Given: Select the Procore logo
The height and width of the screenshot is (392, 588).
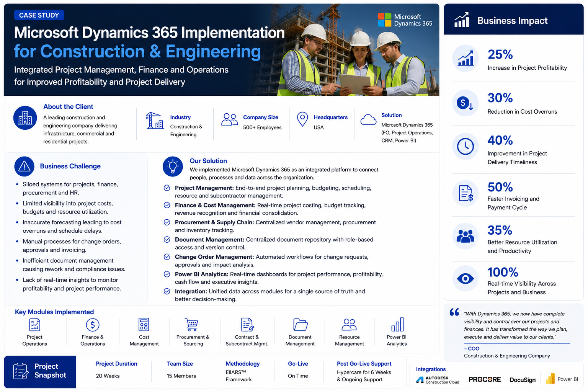Looking at the screenshot, I should point(485,379).
